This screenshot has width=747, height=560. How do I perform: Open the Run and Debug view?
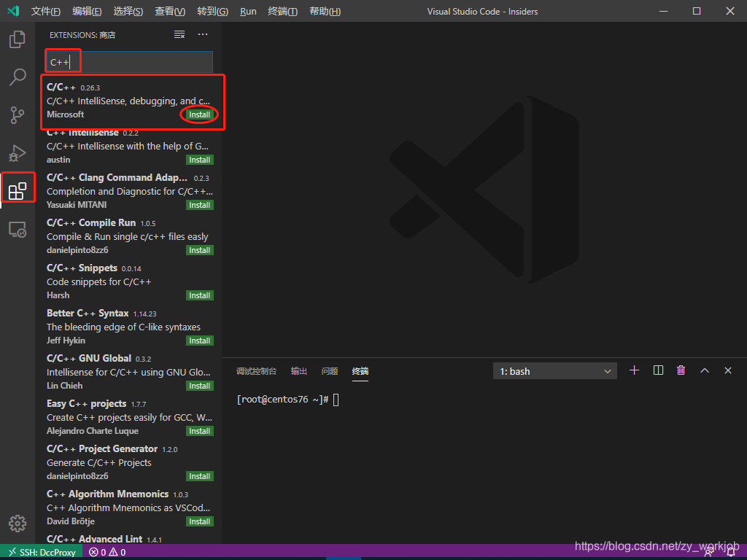pos(18,153)
